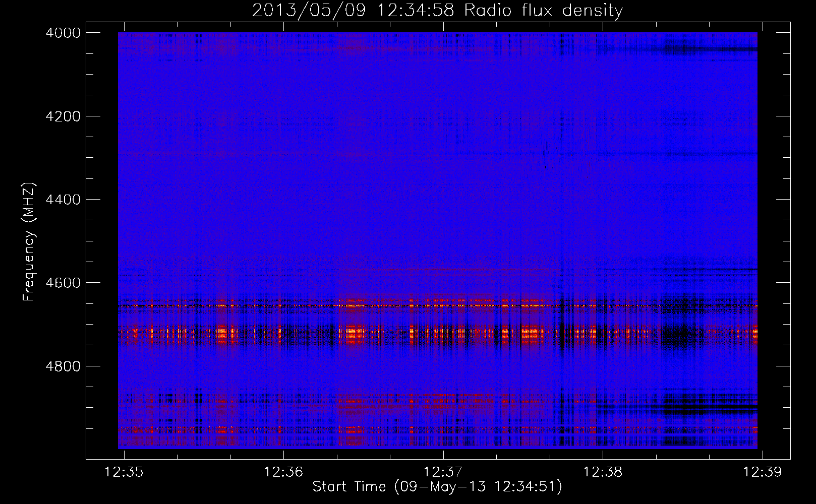Click the plot title "Radio flux density"
Screen dimensions: 816x504
(437, 10)
